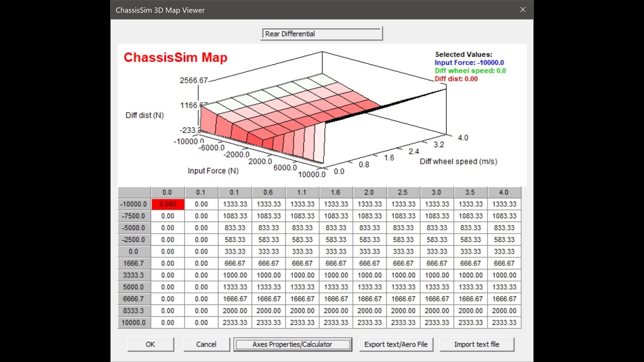Select 833.33 cell in row -5000.0, column 3.5
Image resolution: width=644 pixels, height=362 pixels.
[x=471, y=228]
